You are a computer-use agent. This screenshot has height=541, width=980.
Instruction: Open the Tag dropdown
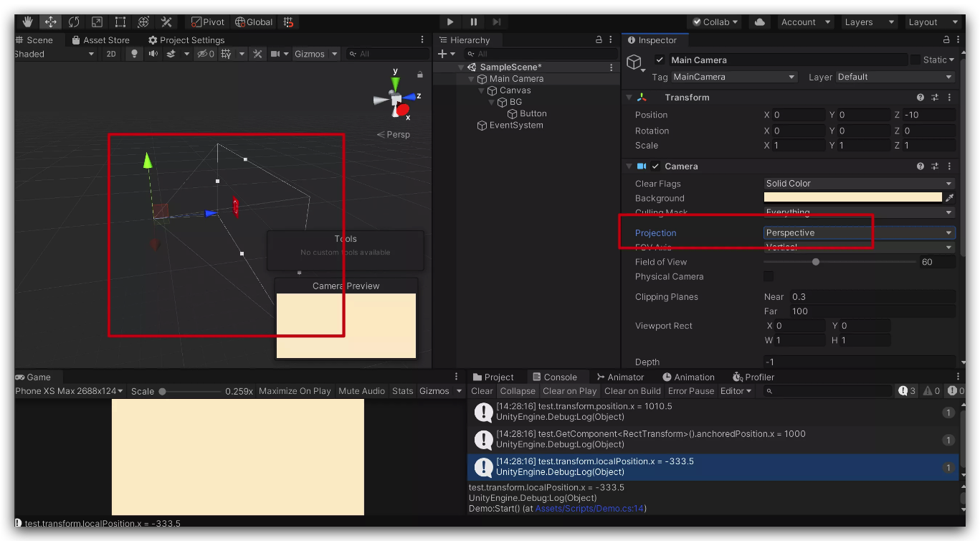tap(734, 77)
